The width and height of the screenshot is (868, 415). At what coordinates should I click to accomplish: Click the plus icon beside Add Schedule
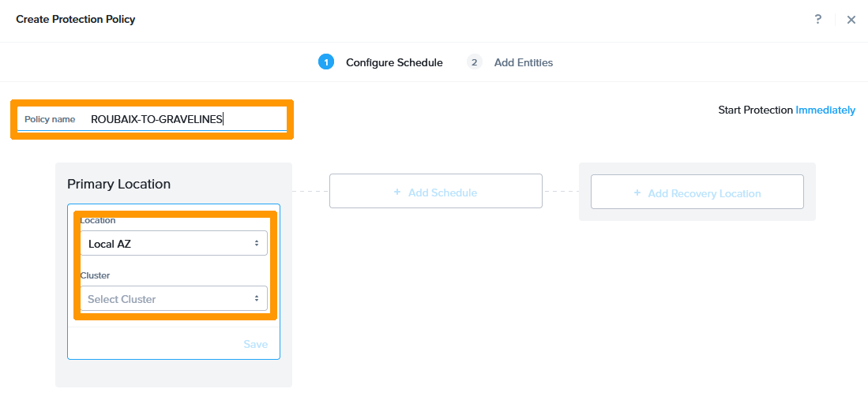[397, 193]
